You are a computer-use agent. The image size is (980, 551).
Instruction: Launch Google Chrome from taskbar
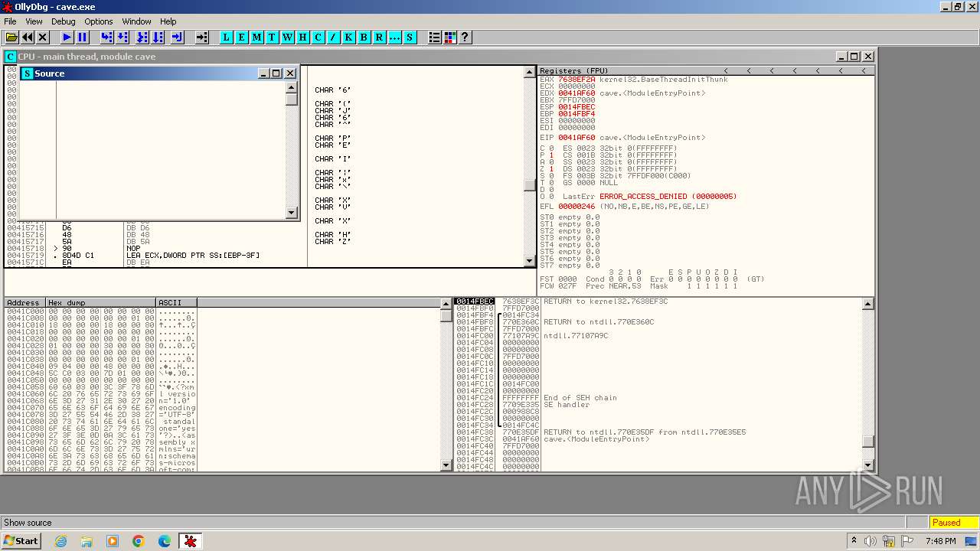point(139,541)
